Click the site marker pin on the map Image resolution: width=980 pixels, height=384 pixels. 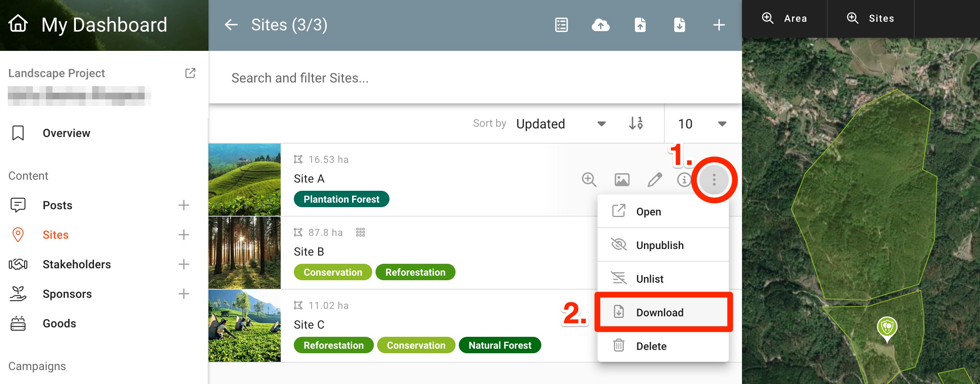coord(887,329)
